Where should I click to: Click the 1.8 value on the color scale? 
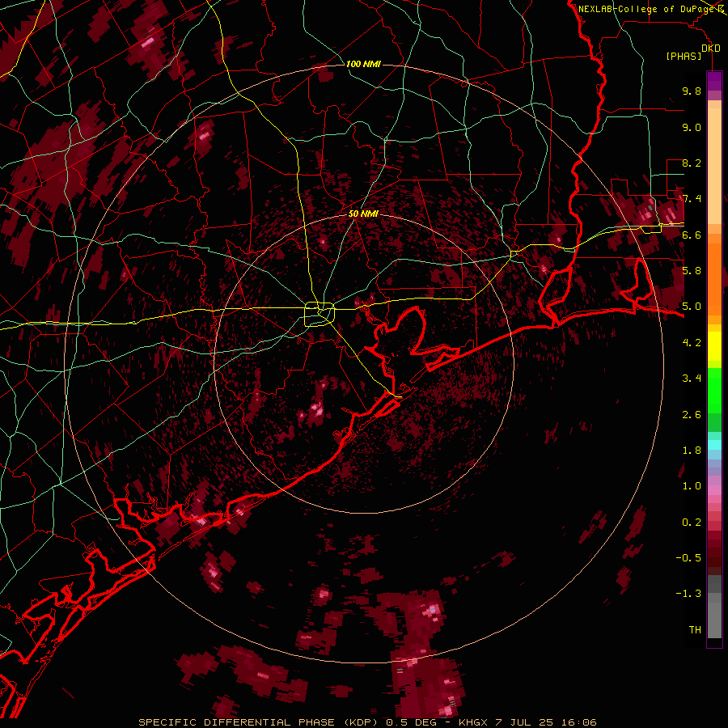(692, 451)
